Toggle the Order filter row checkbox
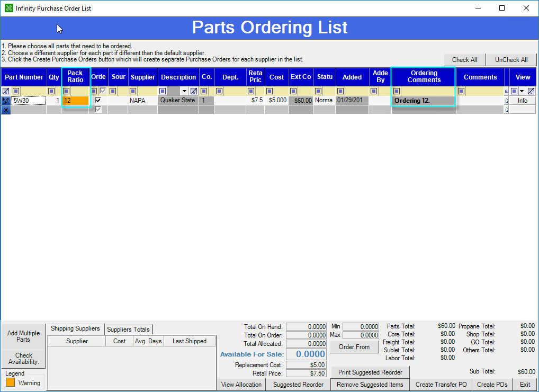This screenshot has height=392, width=539. [103, 91]
